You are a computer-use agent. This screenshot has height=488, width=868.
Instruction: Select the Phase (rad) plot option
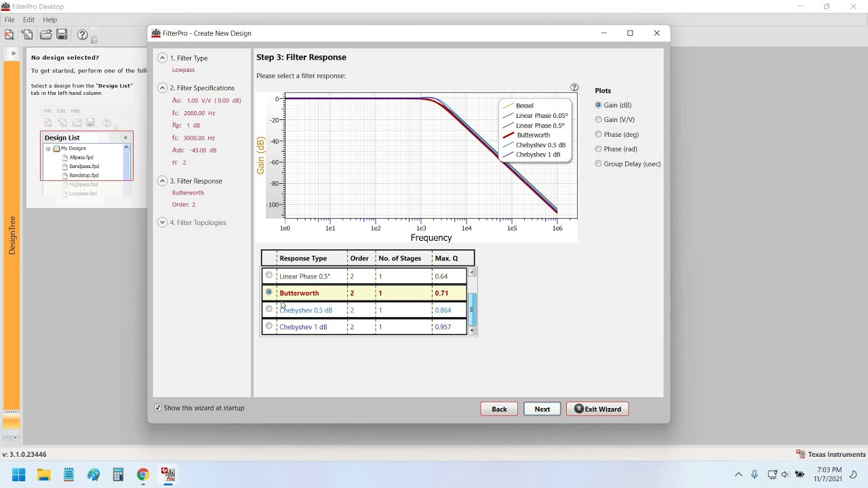[598, 148]
